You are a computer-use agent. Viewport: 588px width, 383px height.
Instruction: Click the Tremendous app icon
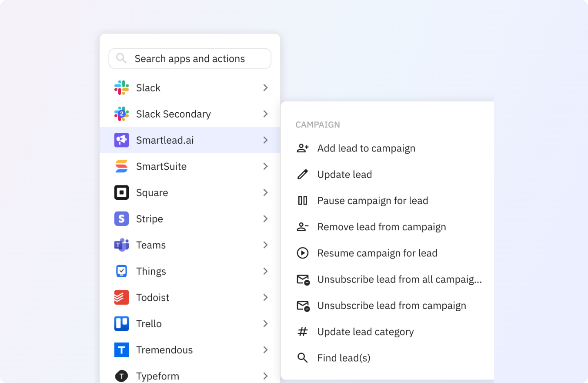coord(121,350)
